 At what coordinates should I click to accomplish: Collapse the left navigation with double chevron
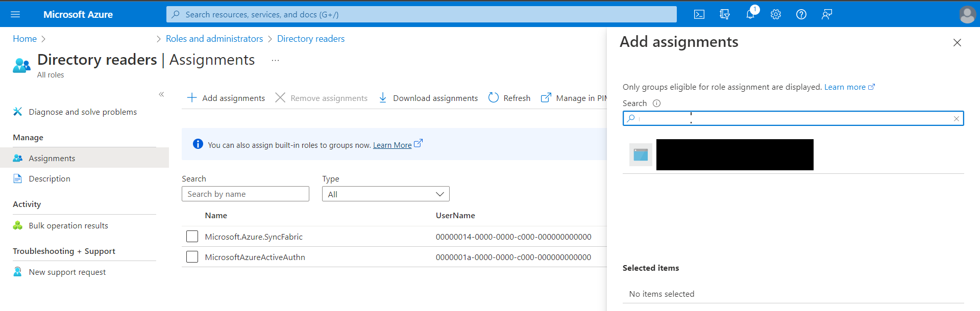tap(161, 94)
